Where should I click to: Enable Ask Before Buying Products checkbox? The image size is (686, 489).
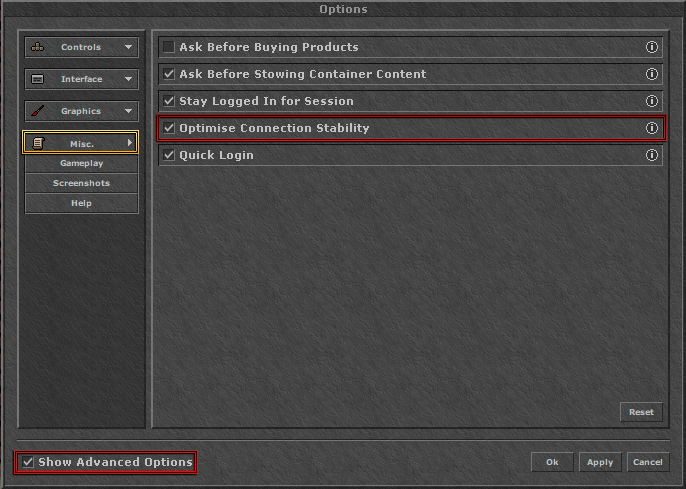[169, 47]
